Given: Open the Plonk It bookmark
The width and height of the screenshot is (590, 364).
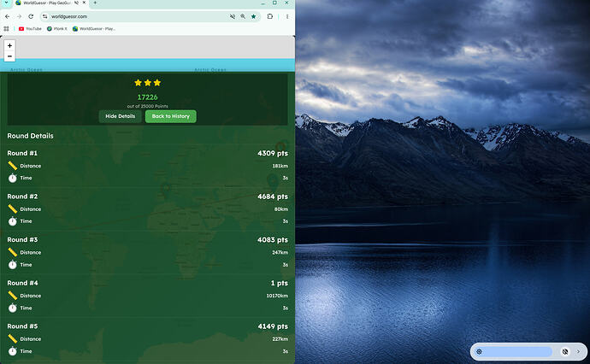Looking at the screenshot, I should 57,28.
